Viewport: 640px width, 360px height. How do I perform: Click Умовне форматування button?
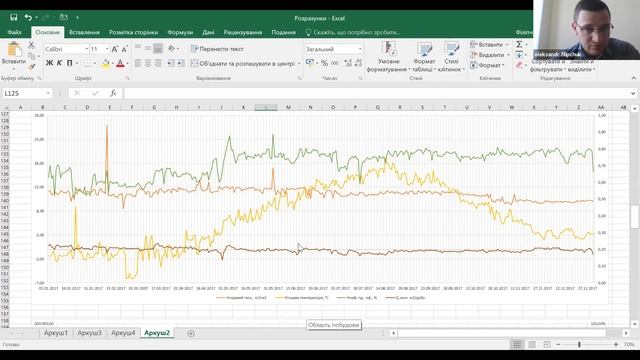click(388, 57)
